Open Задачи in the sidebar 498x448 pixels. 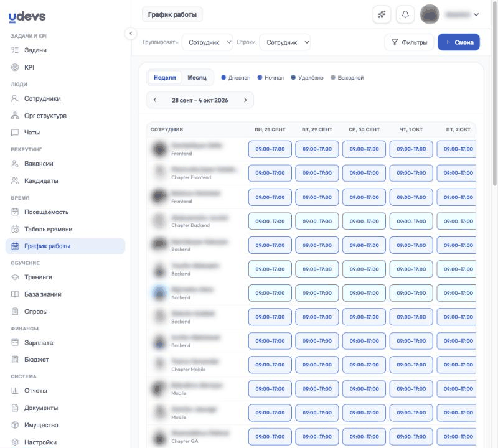[x=35, y=50]
